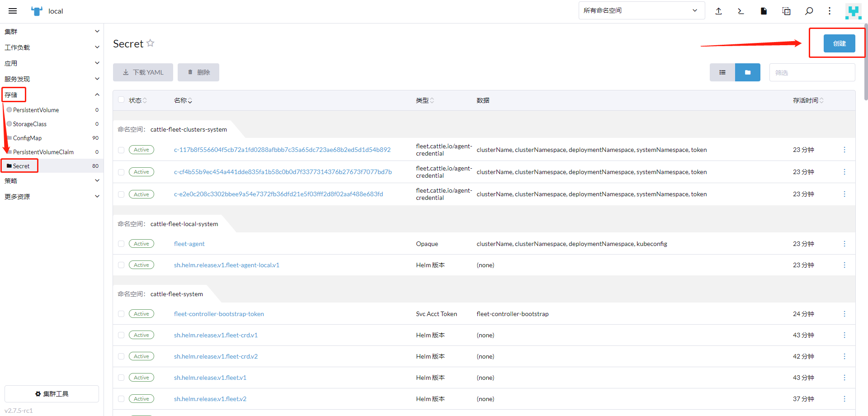Open row actions for sh.helm.release.v1.fleet.v2
The width and height of the screenshot is (868, 416).
tap(844, 399)
